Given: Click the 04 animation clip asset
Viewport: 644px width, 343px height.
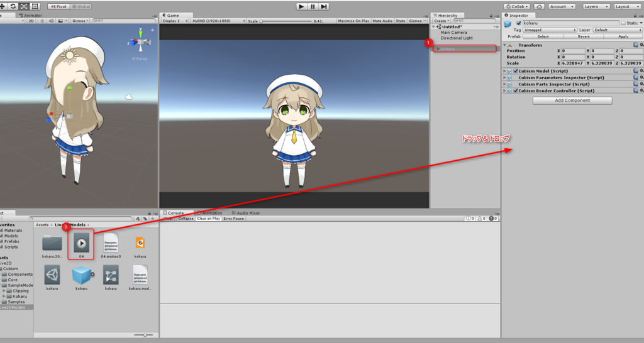Looking at the screenshot, I should pyautogui.click(x=81, y=244).
